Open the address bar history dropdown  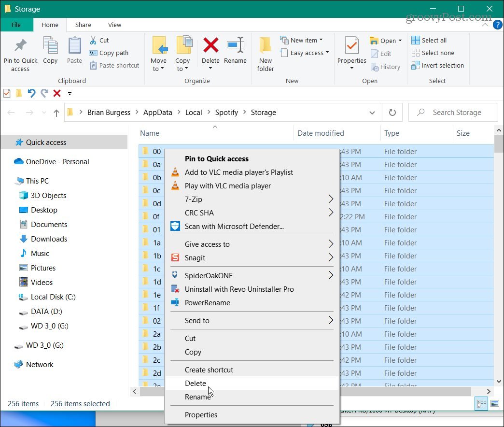point(372,113)
